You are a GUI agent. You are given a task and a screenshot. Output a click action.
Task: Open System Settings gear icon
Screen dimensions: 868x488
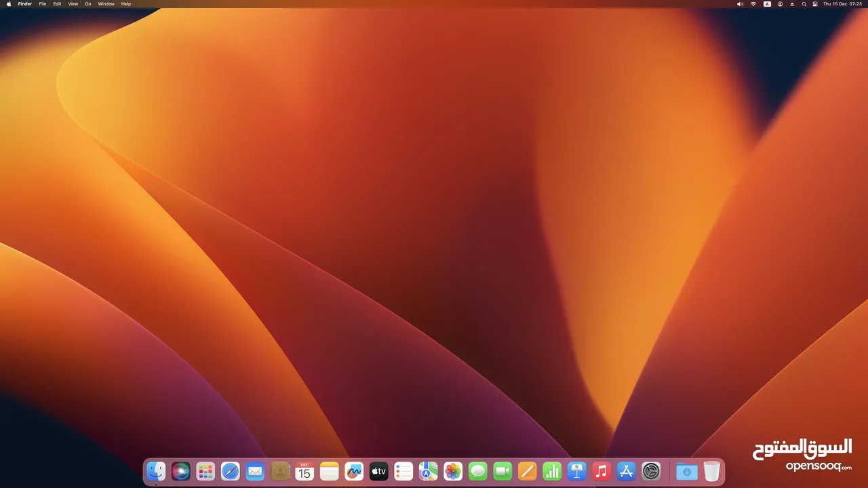pyautogui.click(x=651, y=471)
